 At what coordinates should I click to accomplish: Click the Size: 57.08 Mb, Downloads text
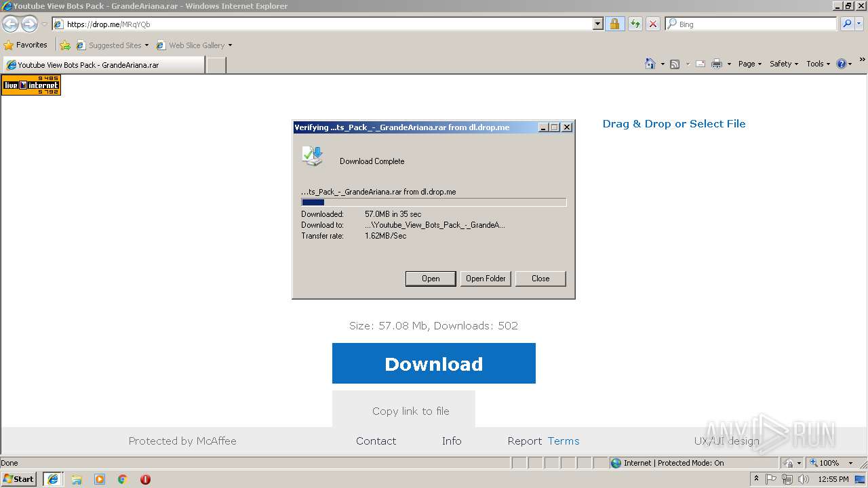[433, 325]
